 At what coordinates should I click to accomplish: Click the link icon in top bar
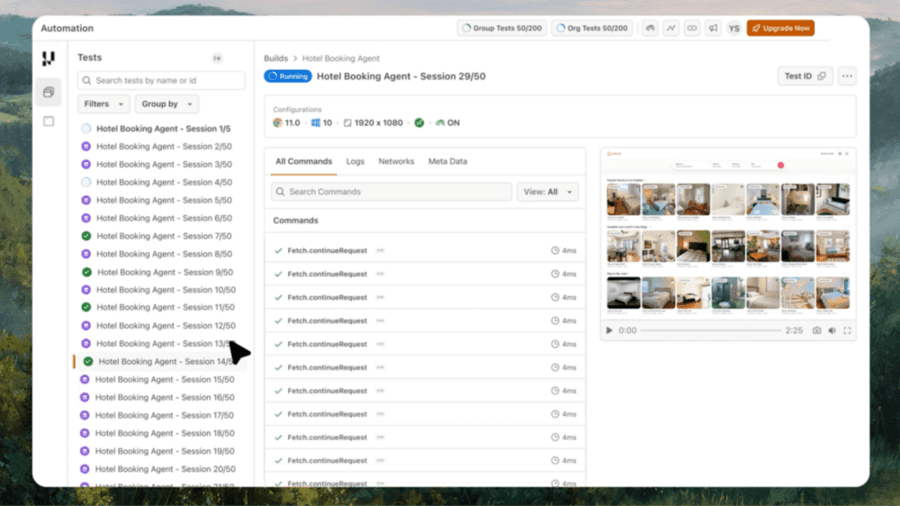692,28
